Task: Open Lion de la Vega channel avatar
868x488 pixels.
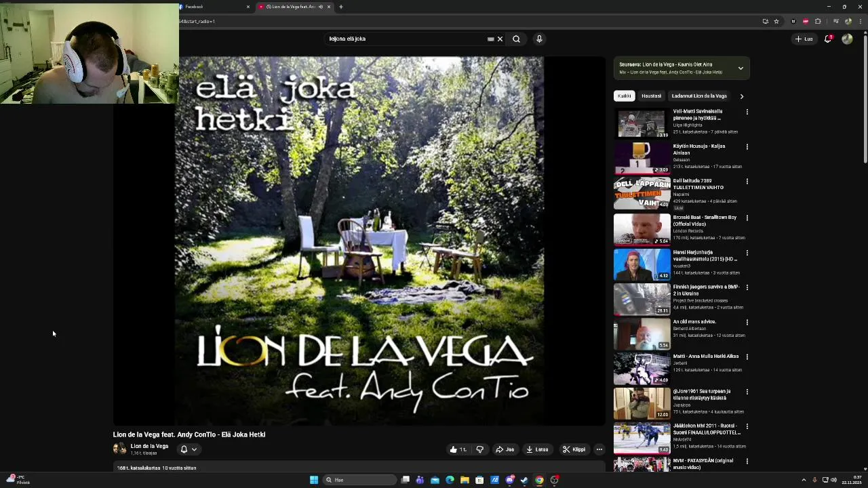Action: click(x=119, y=449)
